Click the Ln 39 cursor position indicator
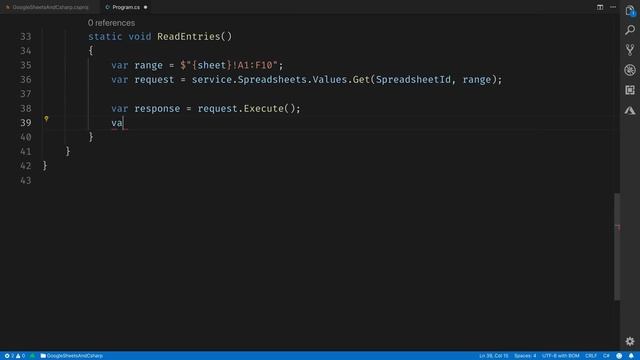This screenshot has height=360, width=640. click(493, 356)
